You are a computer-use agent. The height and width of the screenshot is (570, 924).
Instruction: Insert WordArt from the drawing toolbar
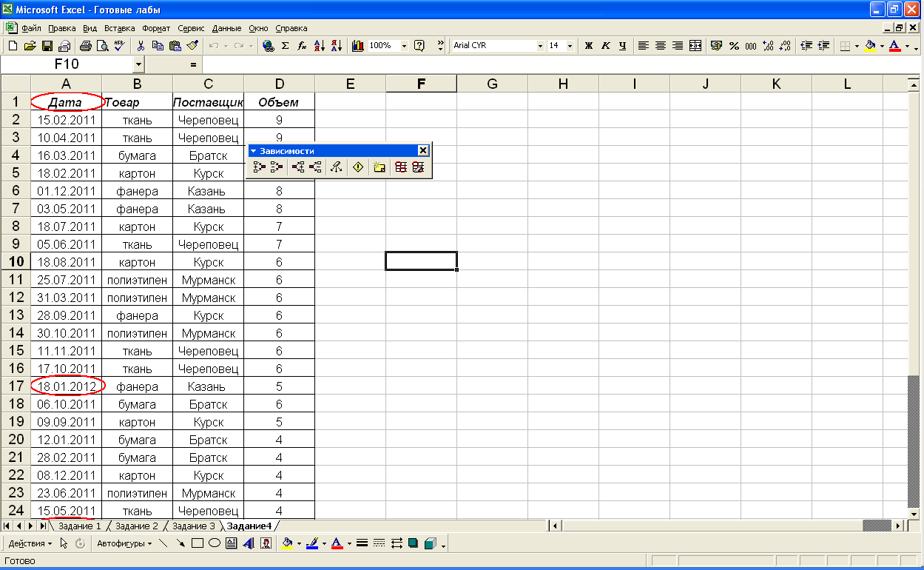(248, 543)
